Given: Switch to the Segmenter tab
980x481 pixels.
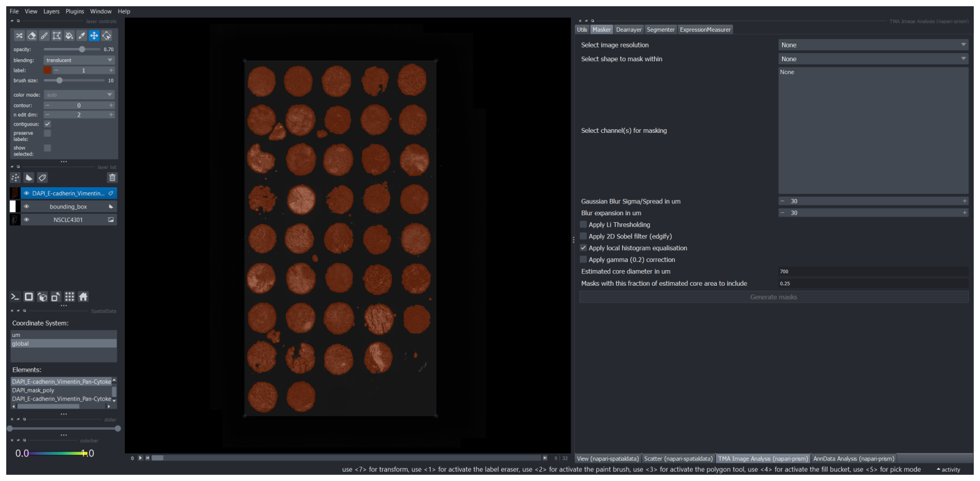Looking at the screenshot, I should 660,29.
